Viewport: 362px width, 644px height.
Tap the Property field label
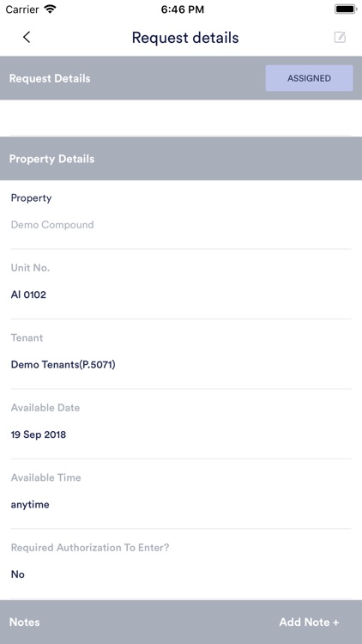click(x=31, y=198)
